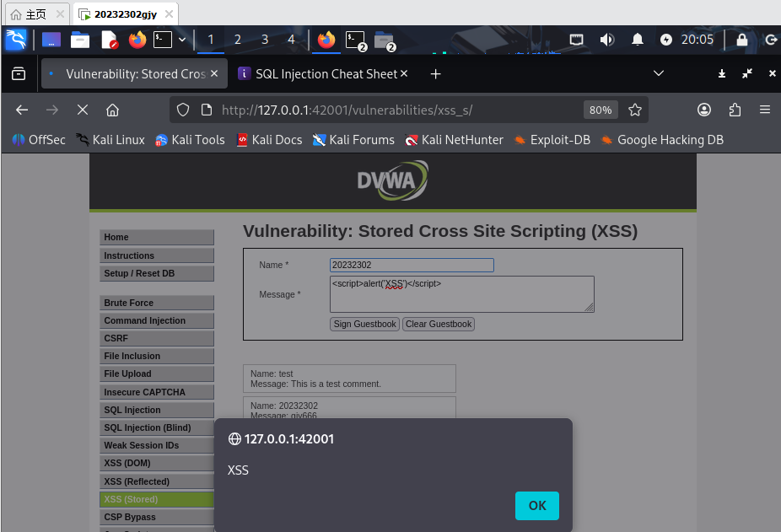Image resolution: width=781 pixels, height=532 pixels.
Task: Bookmark this page with the star
Action: [x=634, y=110]
